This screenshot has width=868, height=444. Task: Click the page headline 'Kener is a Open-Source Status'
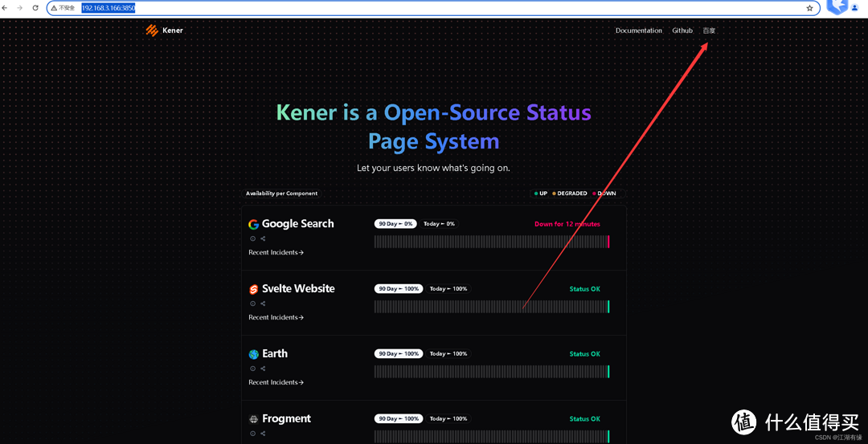[434, 112]
